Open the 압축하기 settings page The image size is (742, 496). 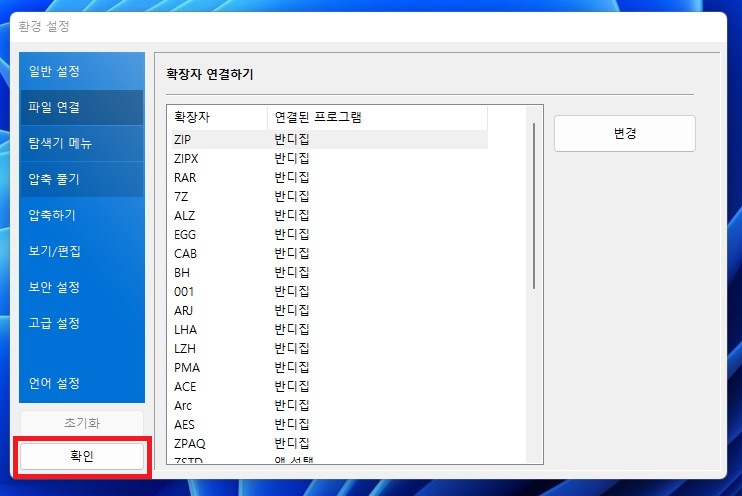tap(82, 215)
